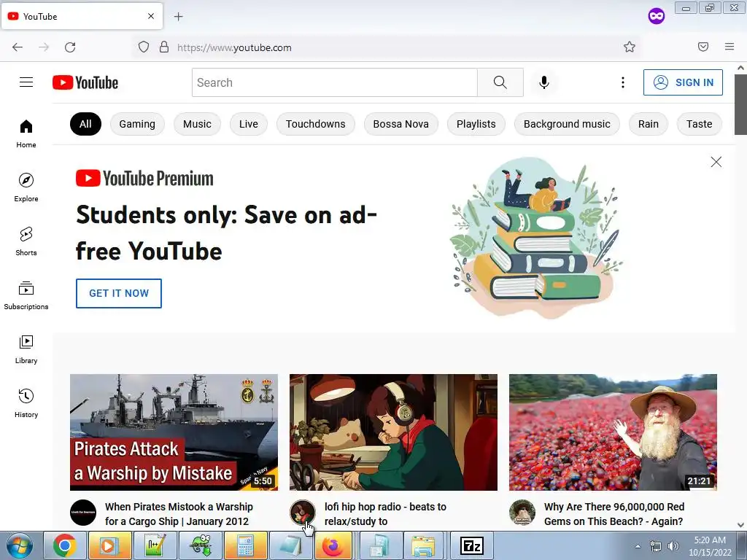Click the private browsing mask icon
This screenshot has width=747, height=560.
pyautogui.click(x=657, y=16)
